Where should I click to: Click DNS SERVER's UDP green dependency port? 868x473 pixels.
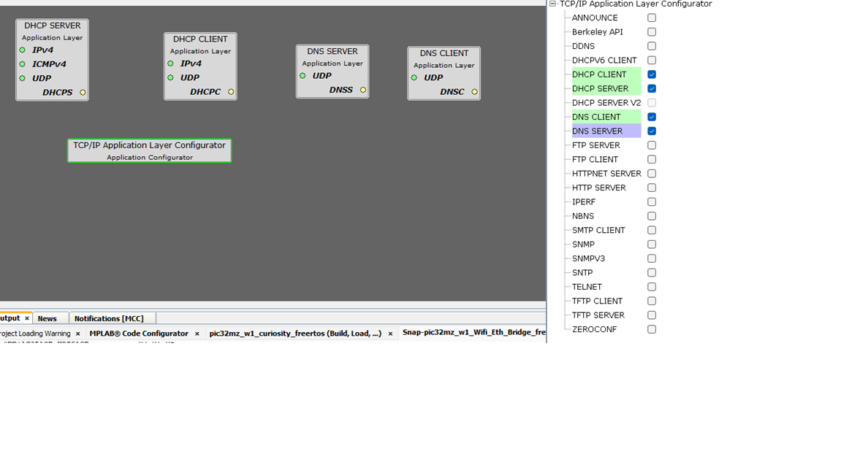(302, 76)
